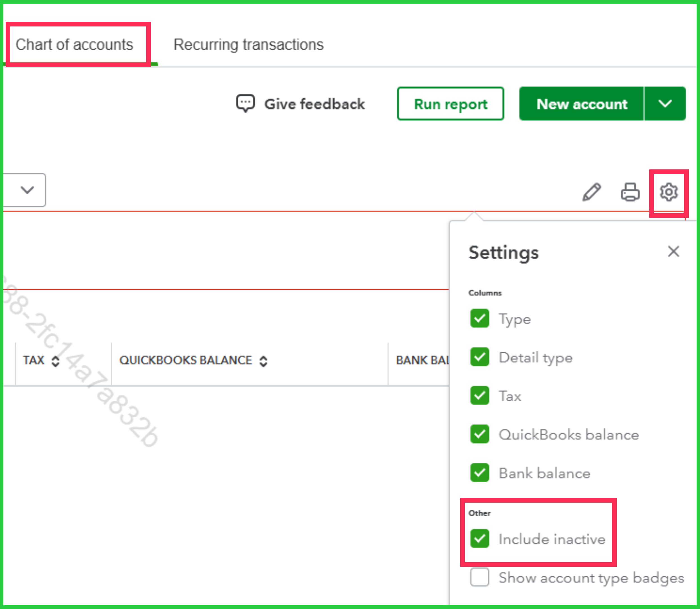This screenshot has height=609, width=700.
Task: Disable the Include inactive checkbox
Action: coord(479,538)
